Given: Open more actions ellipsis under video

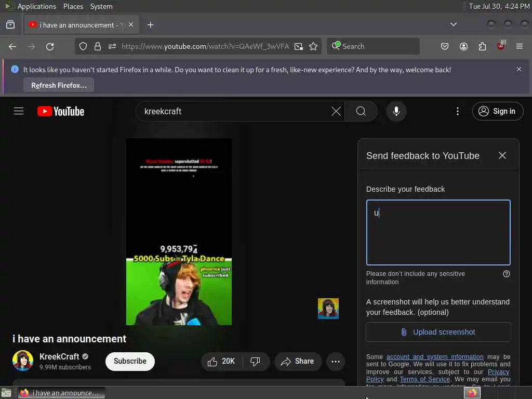Looking at the screenshot, I should (x=335, y=362).
